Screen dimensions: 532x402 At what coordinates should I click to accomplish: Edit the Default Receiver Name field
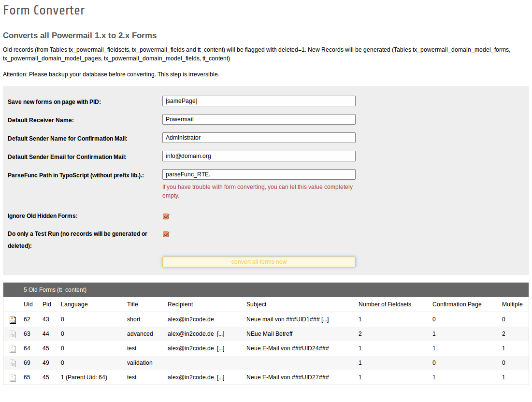(259, 119)
